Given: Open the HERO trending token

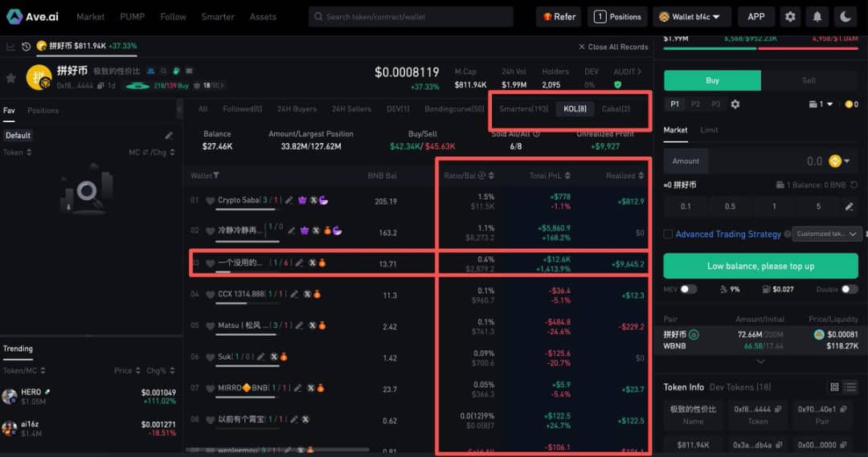Looking at the screenshot, I should click(91, 396).
